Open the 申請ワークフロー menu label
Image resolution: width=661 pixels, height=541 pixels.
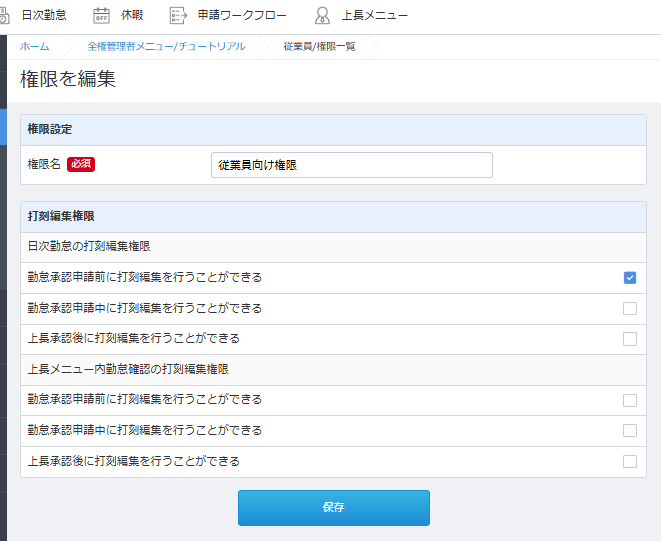(x=241, y=15)
